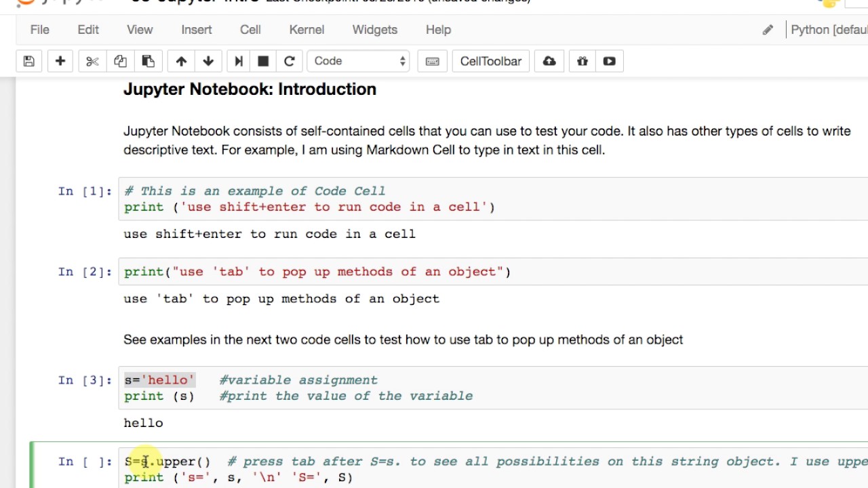The image size is (868, 488).
Task: Open the Edit menu
Action: click(x=88, y=30)
